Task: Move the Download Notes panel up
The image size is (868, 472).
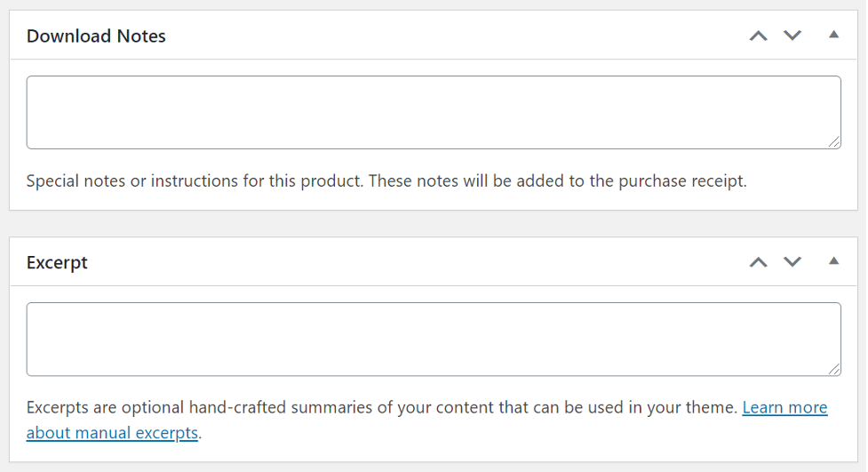Action: click(758, 36)
